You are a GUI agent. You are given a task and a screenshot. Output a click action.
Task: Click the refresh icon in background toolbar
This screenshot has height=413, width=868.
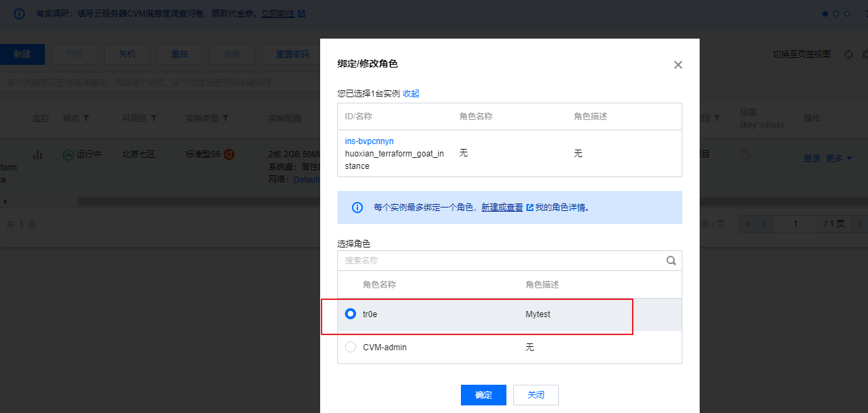pyautogui.click(x=849, y=54)
